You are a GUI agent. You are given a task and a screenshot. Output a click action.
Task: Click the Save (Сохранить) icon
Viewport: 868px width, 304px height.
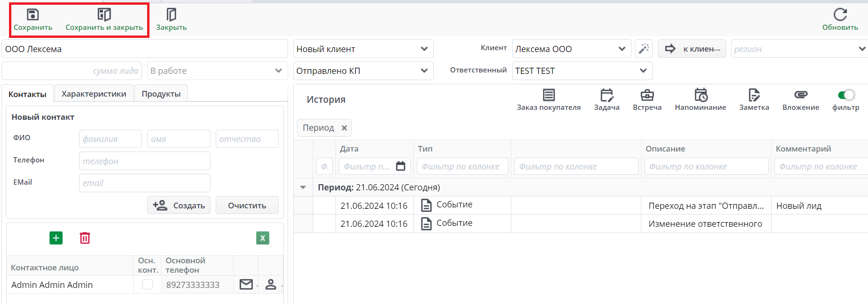pos(33,15)
